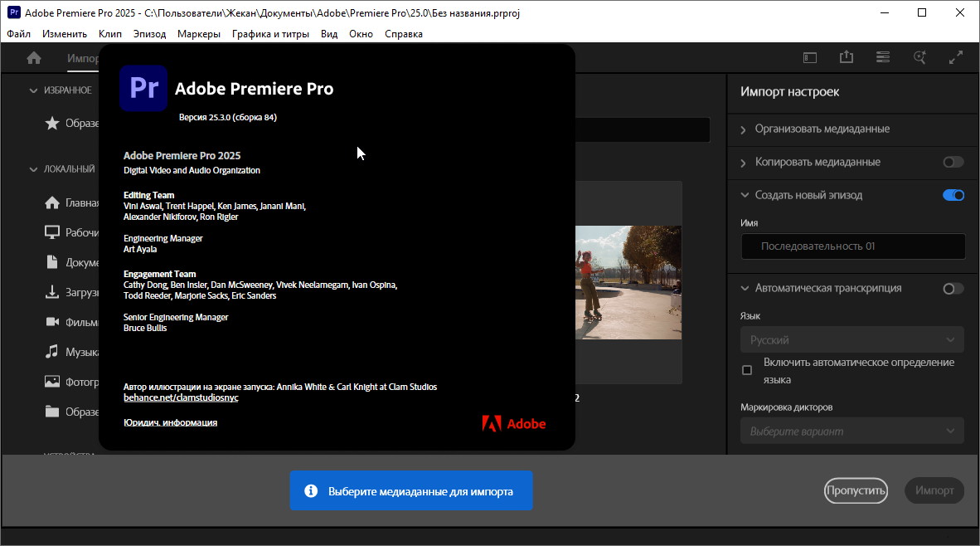Open the photos picture-icon location
Viewport: 980px width, 546px height.
pos(72,382)
